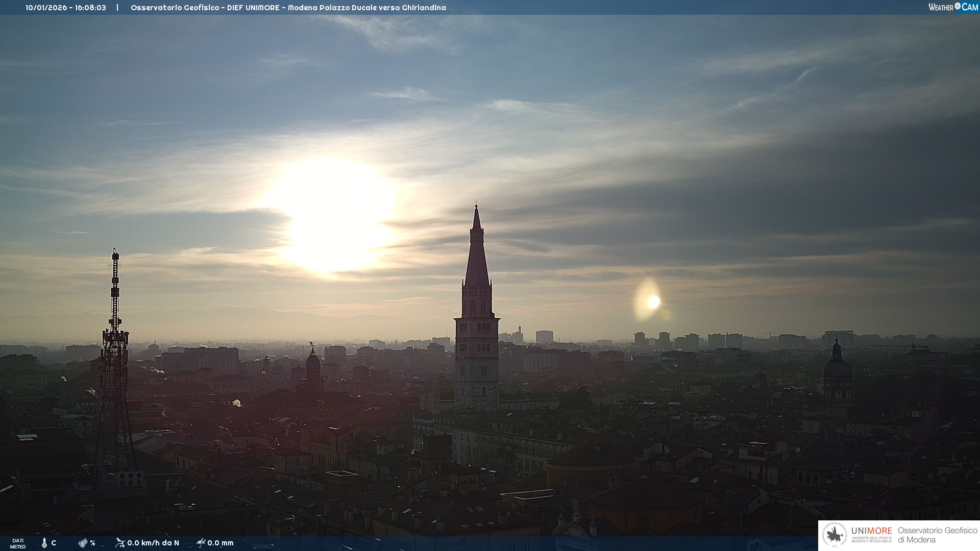Click the humidity percent symbol
The width and height of the screenshot is (980, 551).
(x=92, y=543)
